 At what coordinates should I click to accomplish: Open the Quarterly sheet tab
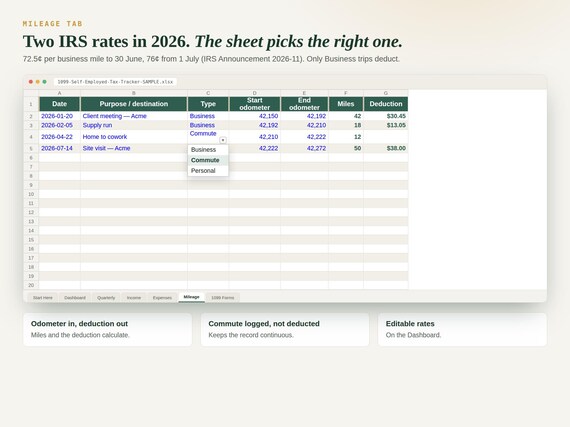tap(106, 298)
